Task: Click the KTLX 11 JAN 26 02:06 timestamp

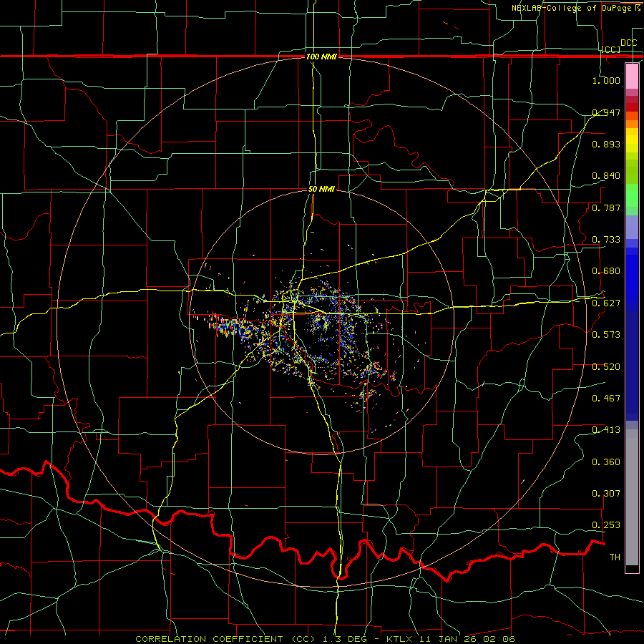Action: (451, 639)
